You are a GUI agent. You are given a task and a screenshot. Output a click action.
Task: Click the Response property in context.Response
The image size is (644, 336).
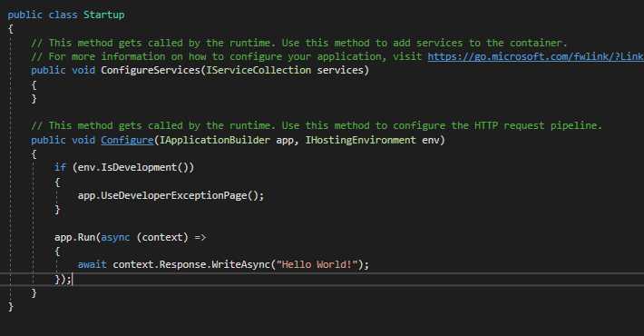pos(182,264)
